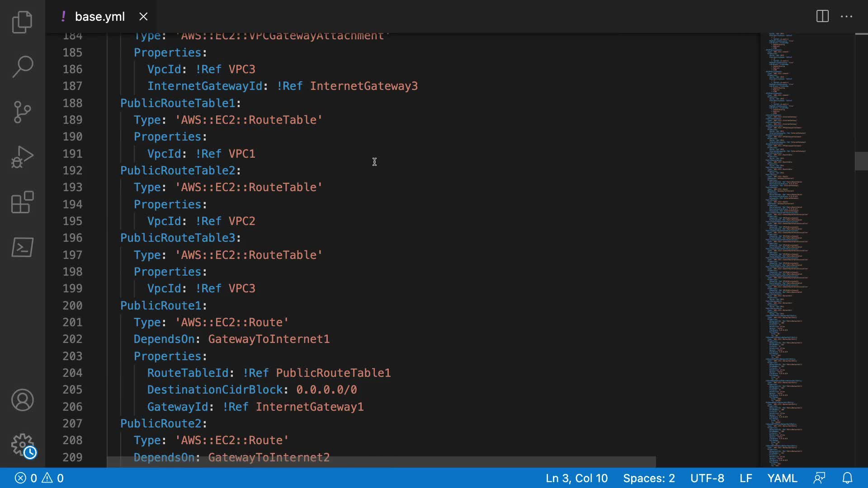The width and height of the screenshot is (868, 488).
Task: Toggle the LF end-of-line sequence
Action: tap(745, 478)
